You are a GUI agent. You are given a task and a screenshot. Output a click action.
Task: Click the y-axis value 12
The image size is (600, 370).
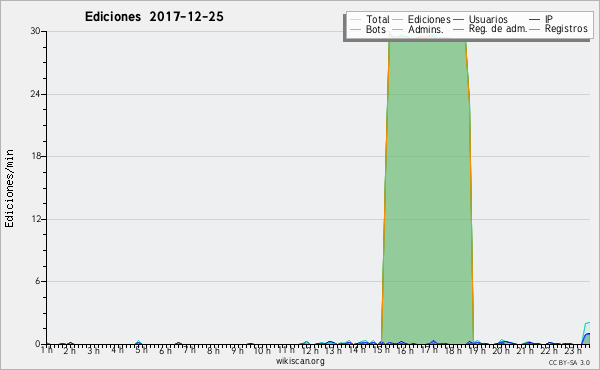[x=36, y=219]
